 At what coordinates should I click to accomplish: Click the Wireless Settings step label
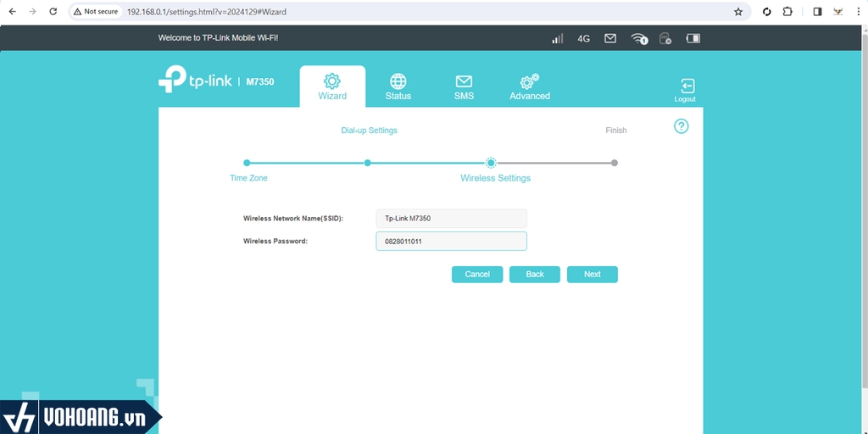[x=495, y=178]
